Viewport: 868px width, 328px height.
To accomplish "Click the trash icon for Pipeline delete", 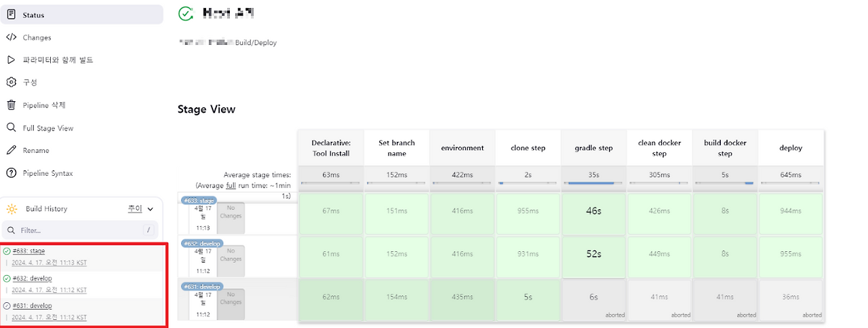I will 11,105.
